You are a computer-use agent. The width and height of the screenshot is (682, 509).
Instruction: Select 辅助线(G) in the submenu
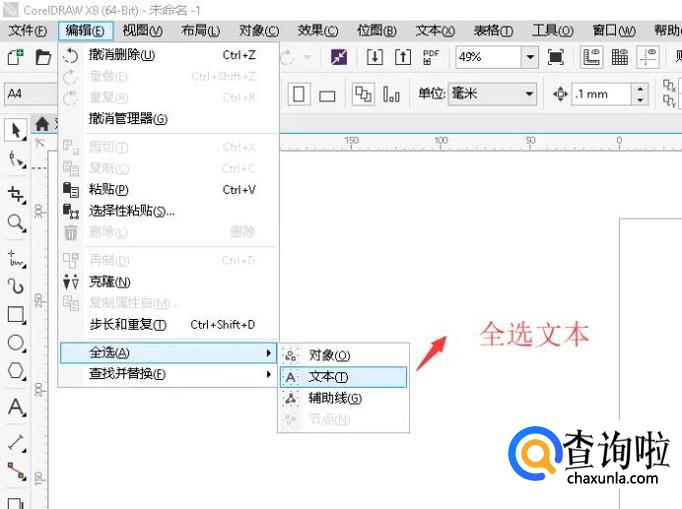pos(344,398)
